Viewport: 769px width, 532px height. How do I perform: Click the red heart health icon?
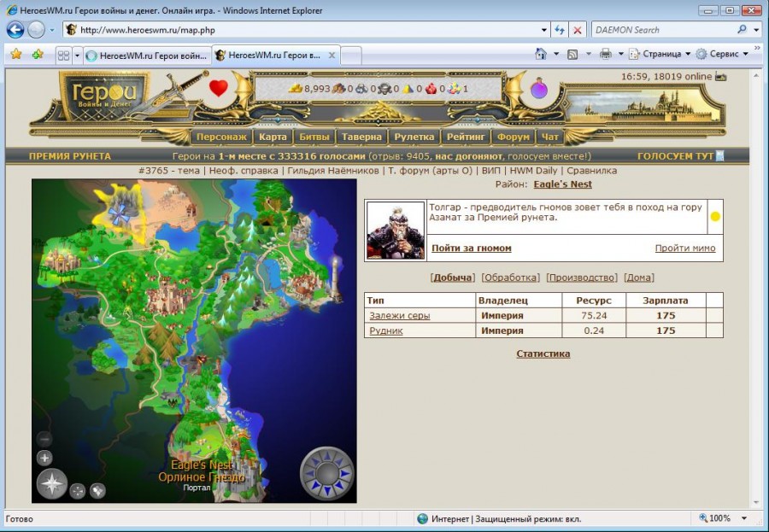click(x=219, y=88)
